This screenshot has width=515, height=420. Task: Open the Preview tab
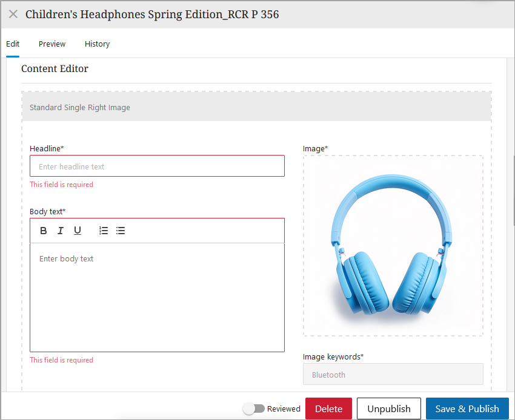click(52, 44)
